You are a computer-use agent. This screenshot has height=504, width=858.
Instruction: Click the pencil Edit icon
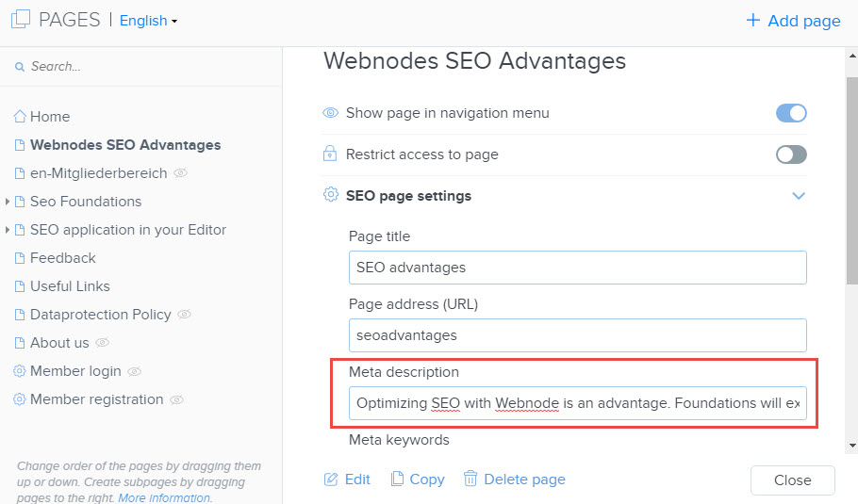click(331, 480)
